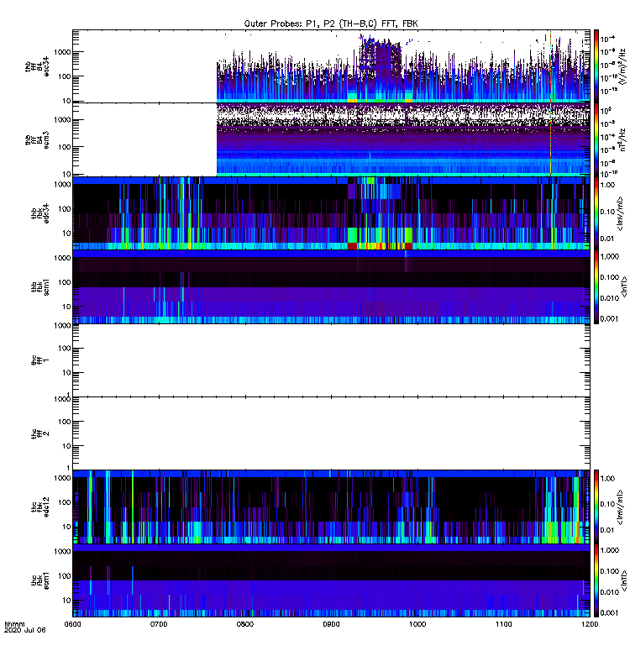Viewport: 630px width, 672px height.
Task: Click inside the thc fbk edc12 spectrogram panel
Action: click(x=331, y=507)
